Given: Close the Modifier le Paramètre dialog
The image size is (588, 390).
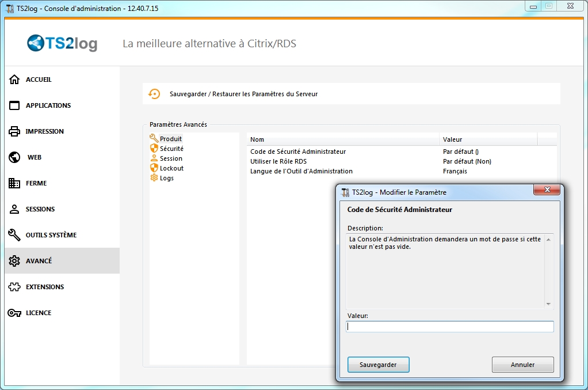Looking at the screenshot, I should pos(547,190).
